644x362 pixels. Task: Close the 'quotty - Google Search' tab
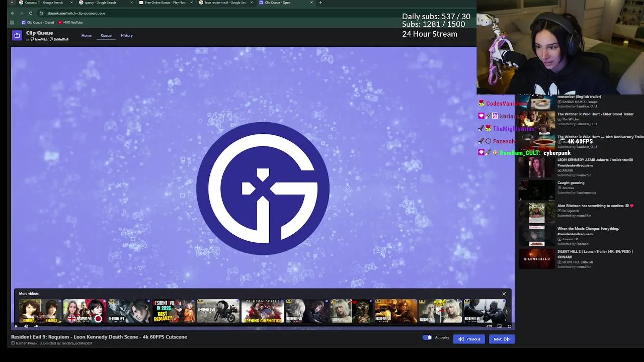[132, 3]
